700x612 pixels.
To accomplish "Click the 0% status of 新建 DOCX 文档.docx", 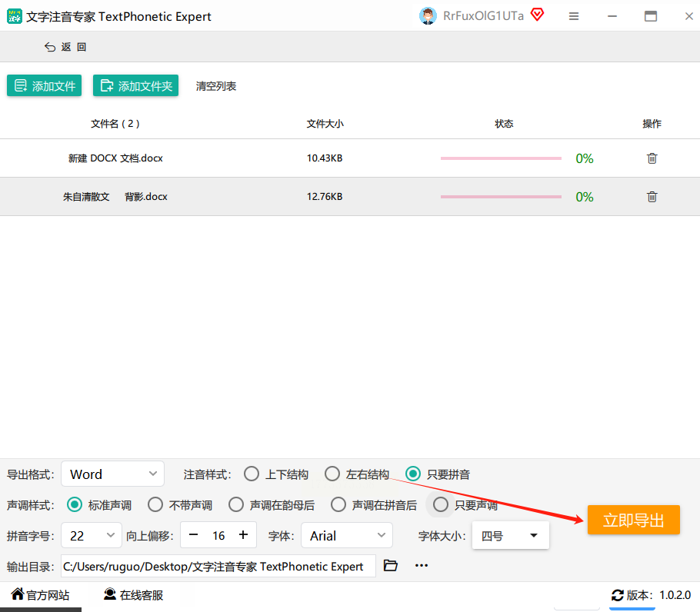I will point(585,158).
